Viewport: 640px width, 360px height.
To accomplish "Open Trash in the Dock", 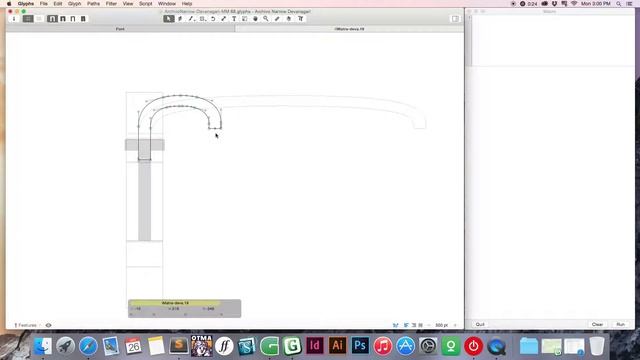I will coord(597,346).
